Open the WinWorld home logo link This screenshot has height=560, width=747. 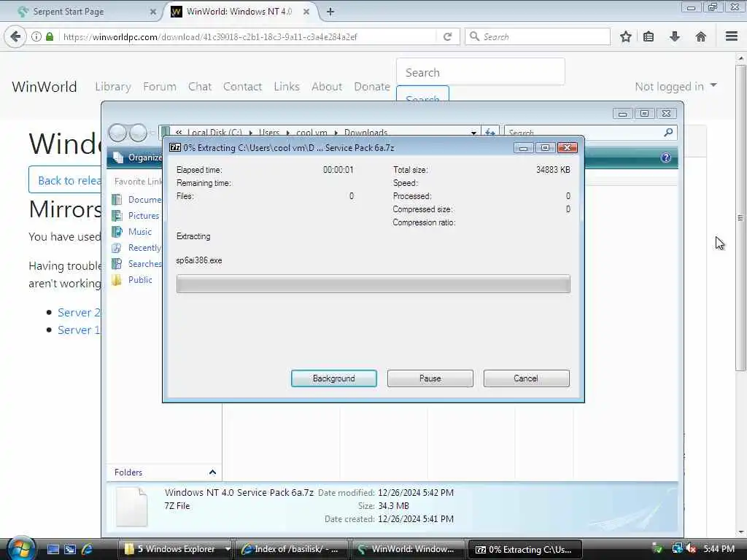tap(44, 87)
